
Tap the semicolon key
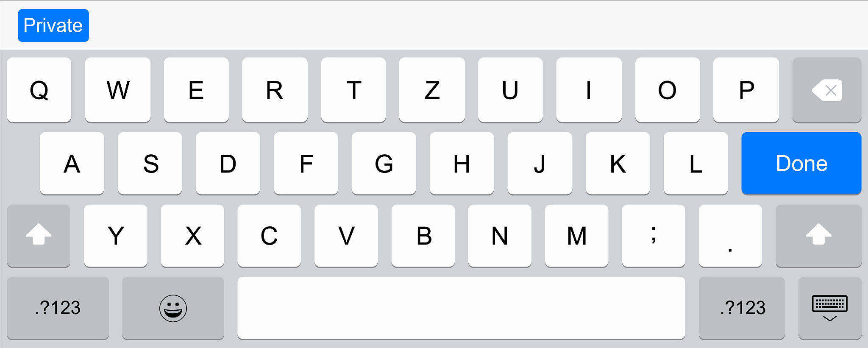coord(654,236)
